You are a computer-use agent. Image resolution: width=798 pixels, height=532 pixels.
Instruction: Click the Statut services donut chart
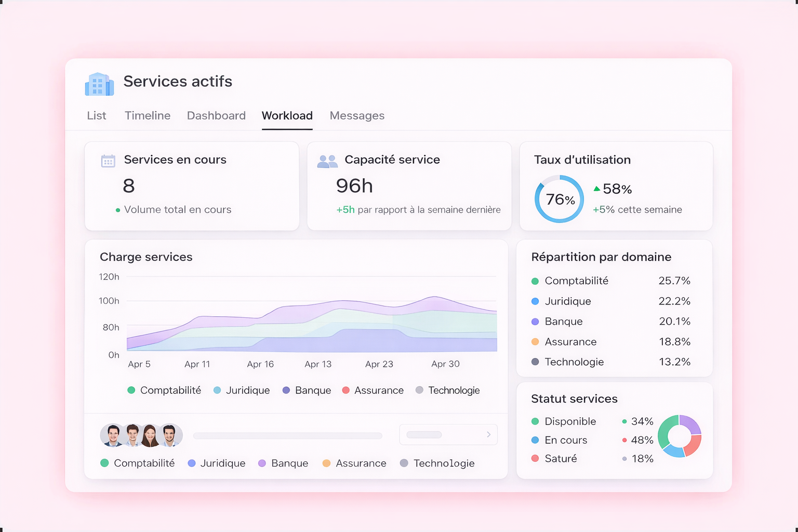click(x=680, y=436)
